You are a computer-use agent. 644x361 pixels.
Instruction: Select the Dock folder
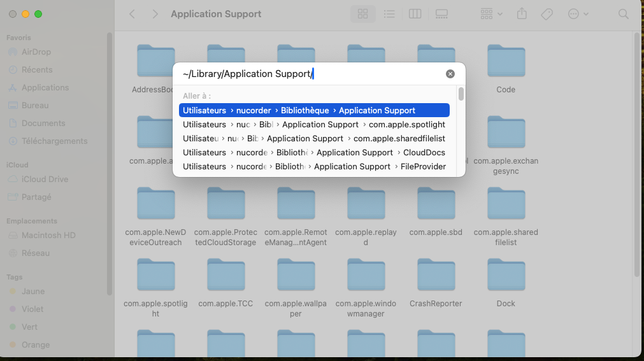click(506, 275)
